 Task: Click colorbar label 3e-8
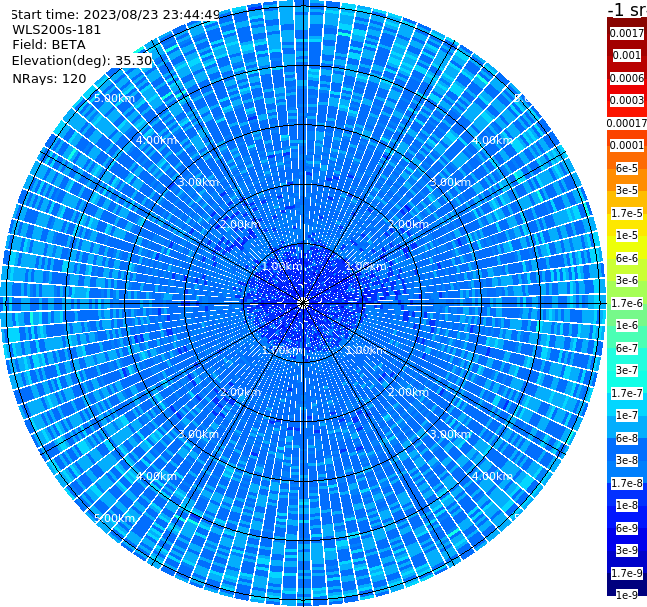(627, 460)
